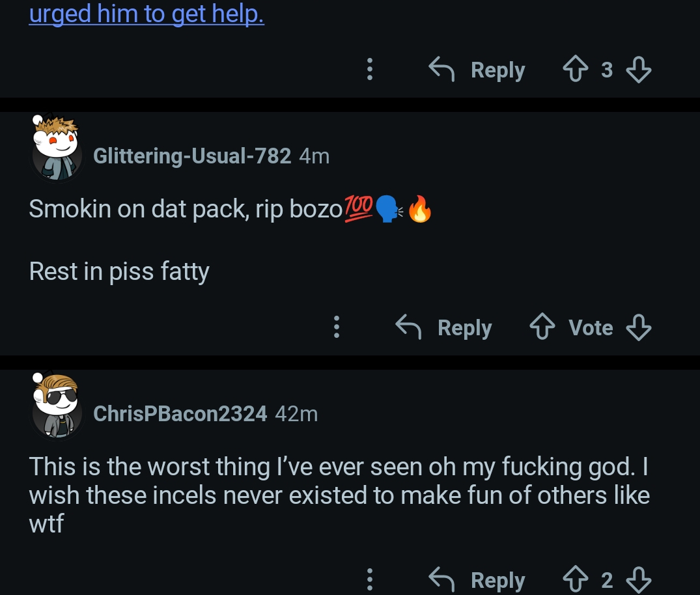Open ChrisPBacon2324's profile via username
The height and width of the screenshot is (595, 700).
tap(180, 414)
